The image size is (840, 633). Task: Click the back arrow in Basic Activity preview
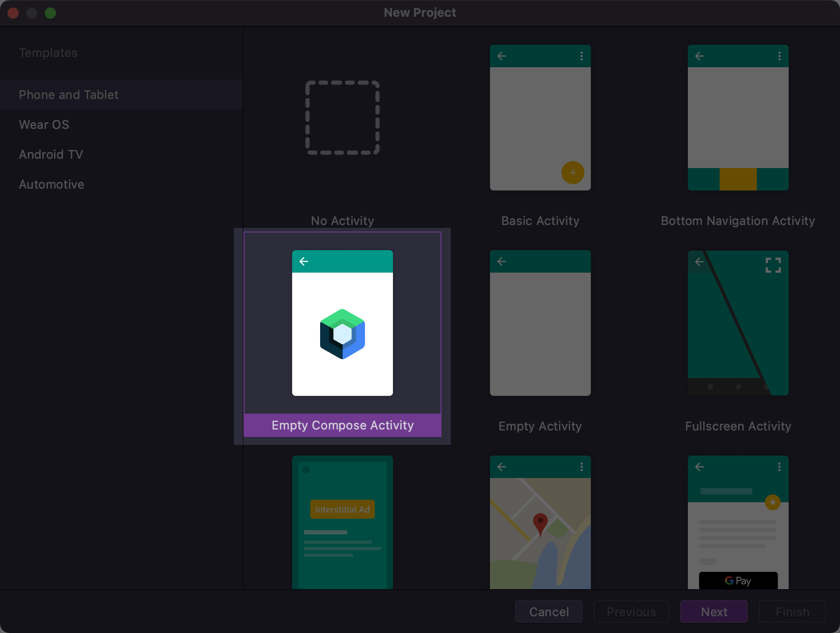[502, 56]
